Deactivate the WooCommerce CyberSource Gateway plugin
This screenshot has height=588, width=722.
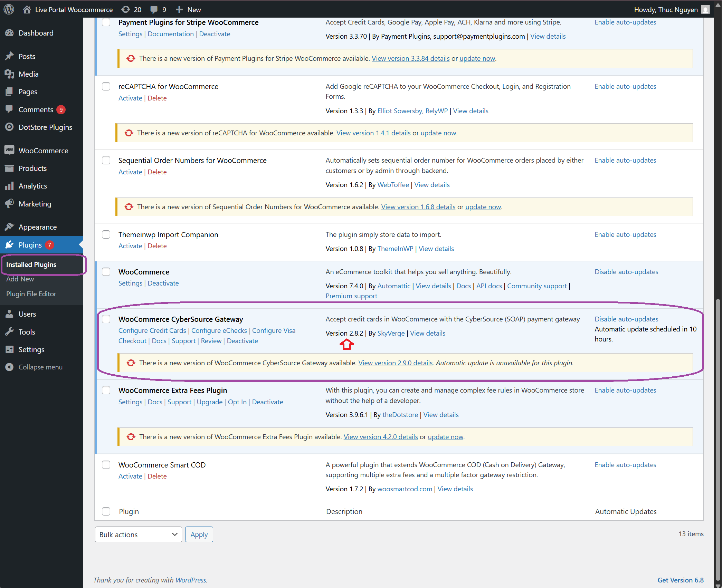242,341
